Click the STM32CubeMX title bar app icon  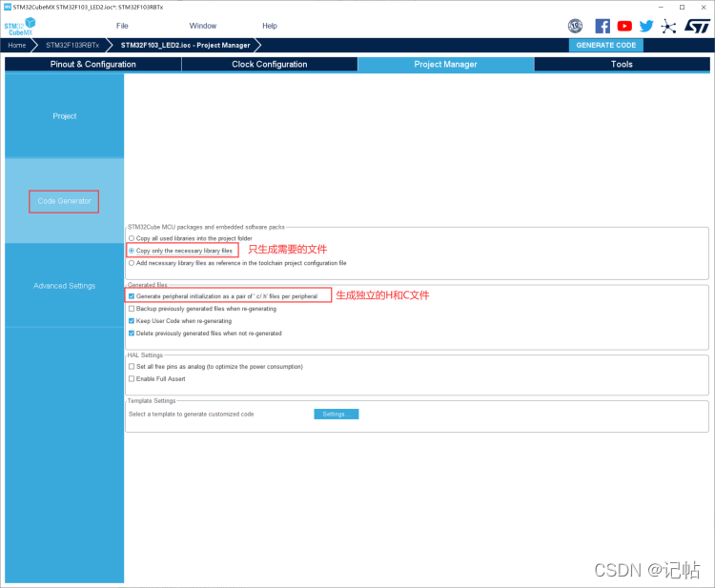(8, 7)
